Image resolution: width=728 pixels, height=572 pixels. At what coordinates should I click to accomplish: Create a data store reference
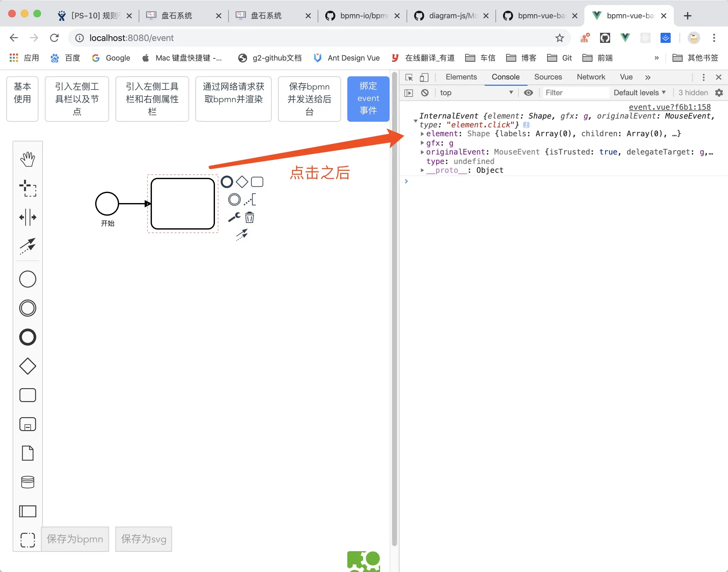click(x=27, y=482)
